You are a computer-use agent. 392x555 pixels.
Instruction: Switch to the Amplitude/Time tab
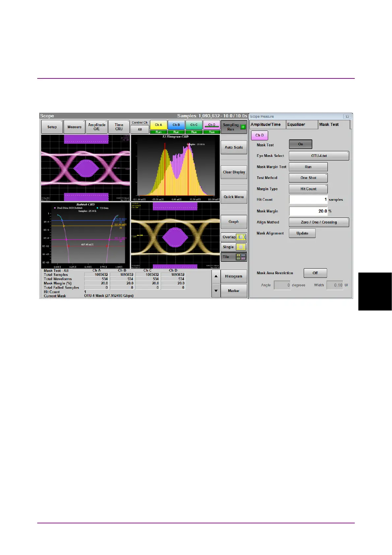[x=267, y=125]
